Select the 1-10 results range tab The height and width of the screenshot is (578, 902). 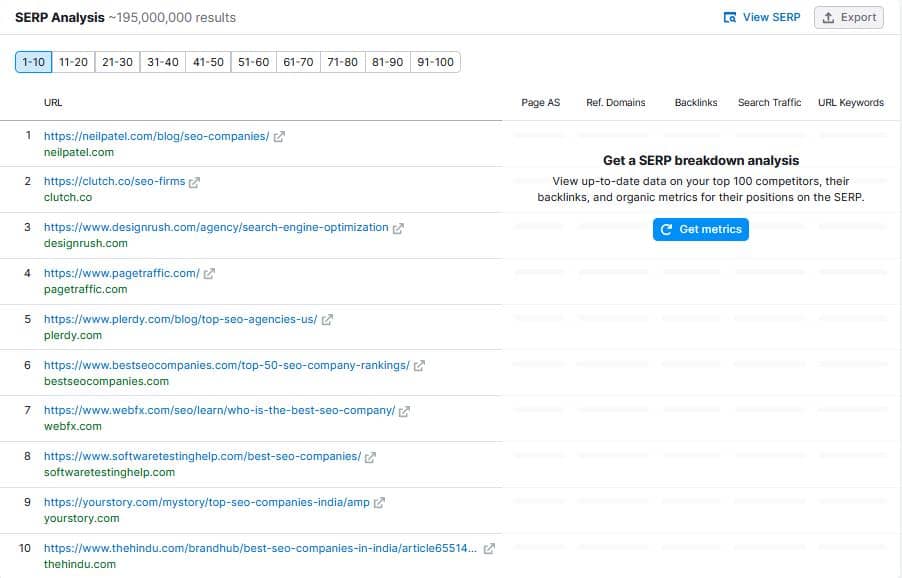pos(33,62)
